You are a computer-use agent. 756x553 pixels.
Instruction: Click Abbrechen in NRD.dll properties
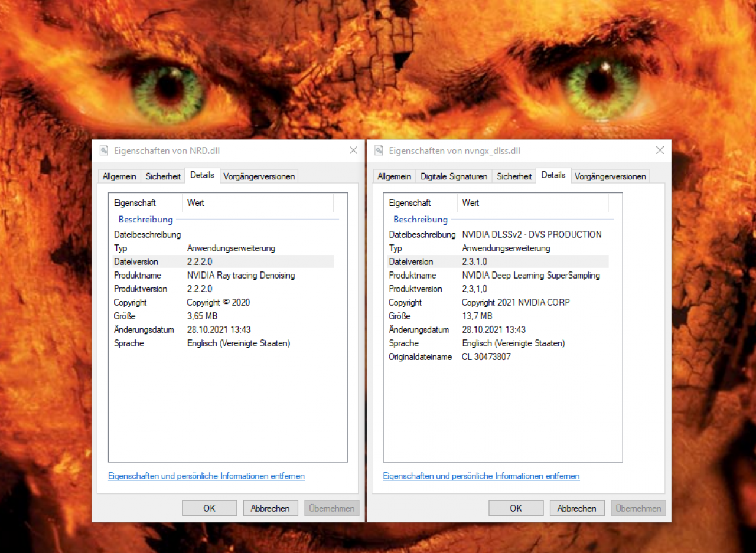tap(271, 508)
